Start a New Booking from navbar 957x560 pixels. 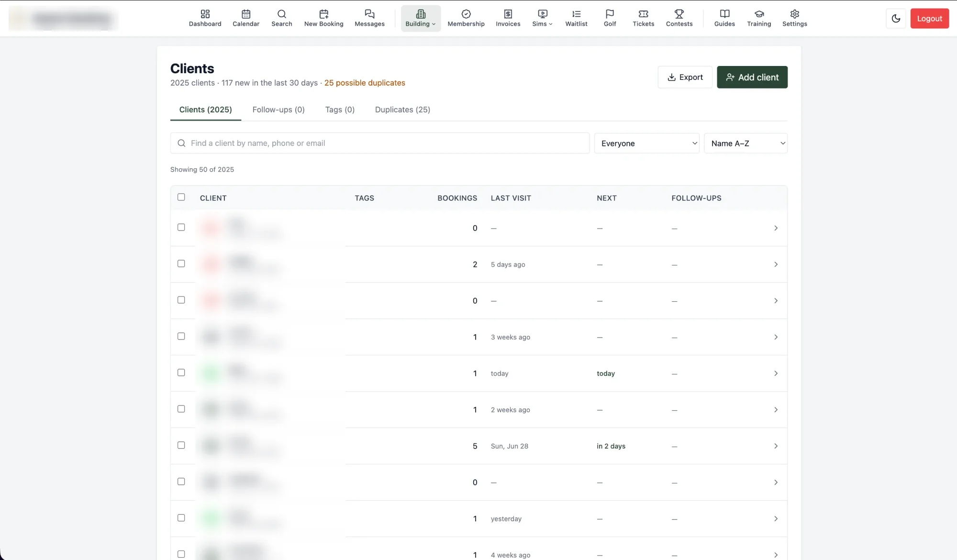(323, 18)
